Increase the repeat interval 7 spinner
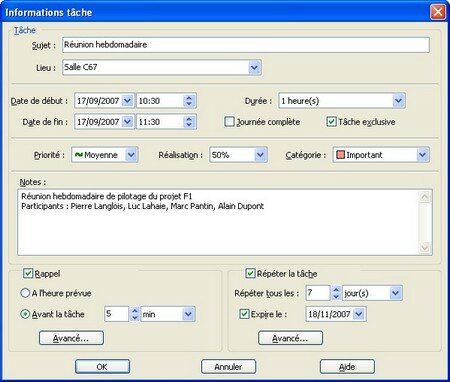 tap(336, 290)
